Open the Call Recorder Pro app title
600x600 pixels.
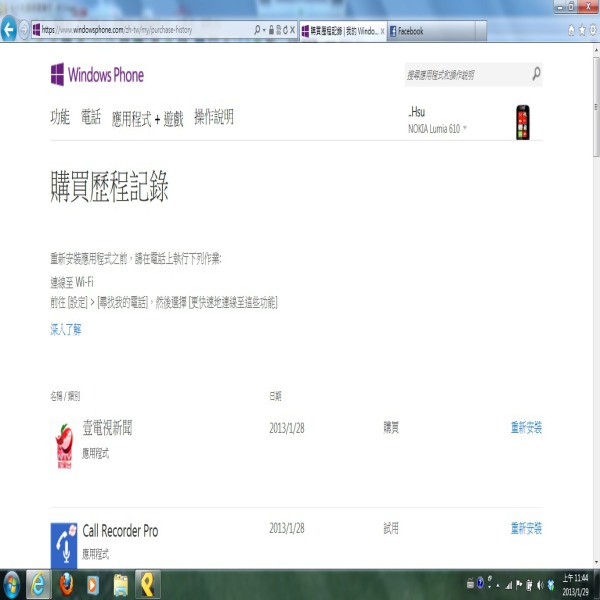pyautogui.click(x=120, y=531)
